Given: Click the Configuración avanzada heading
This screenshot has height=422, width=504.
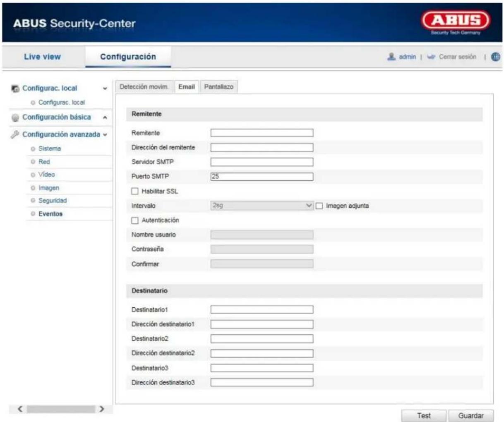Looking at the screenshot, I should coord(61,134).
